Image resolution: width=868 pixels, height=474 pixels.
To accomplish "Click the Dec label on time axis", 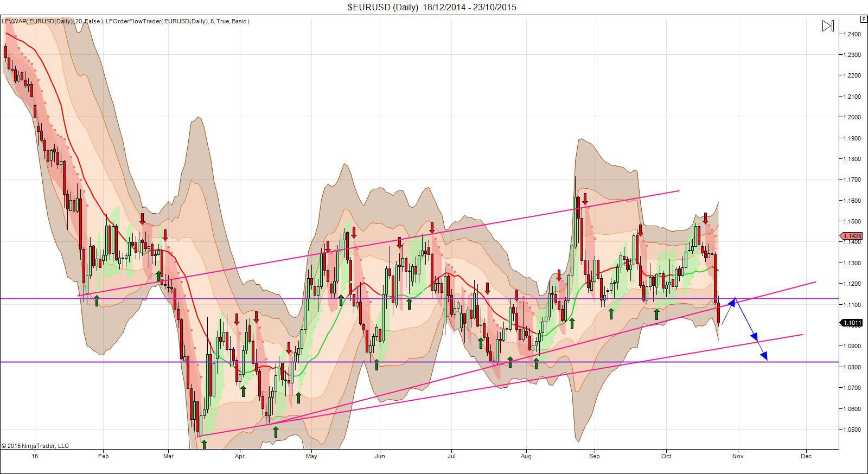I will 806,456.
